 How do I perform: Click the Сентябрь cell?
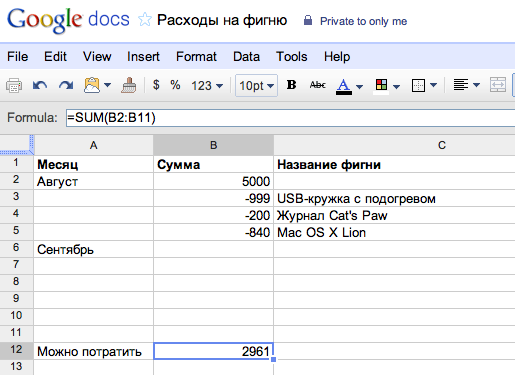(94, 249)
